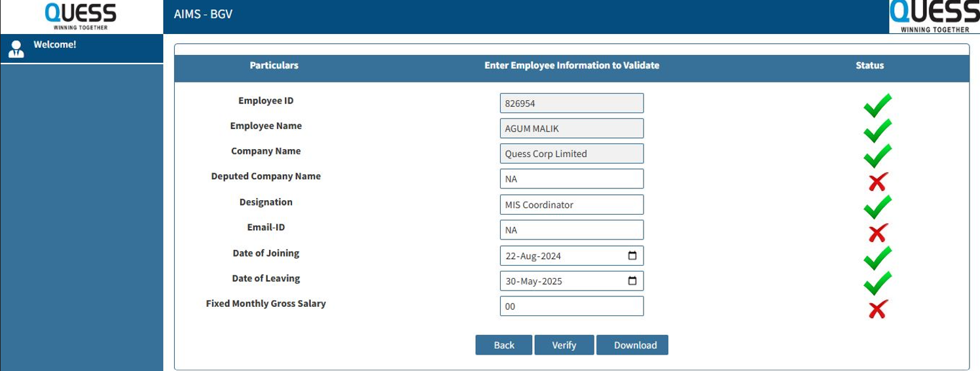Click the Email-ID input box
The height and width of the screenshot is (371, 980).
(571, 230)
